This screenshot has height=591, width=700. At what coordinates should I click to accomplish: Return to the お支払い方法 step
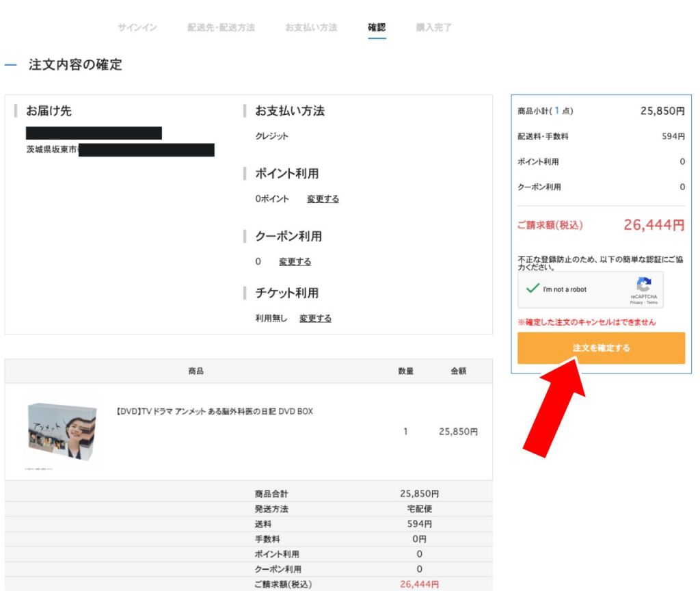coord(311,27)
